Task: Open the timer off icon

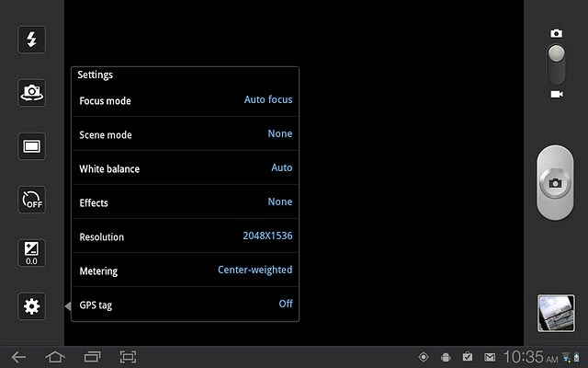Action: 32,199
